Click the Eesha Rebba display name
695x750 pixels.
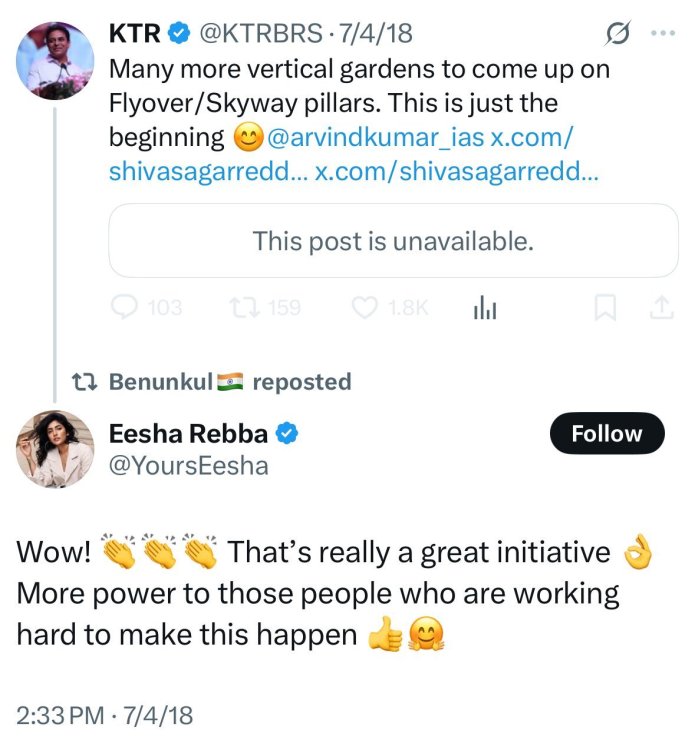click(x=188, y=434)
